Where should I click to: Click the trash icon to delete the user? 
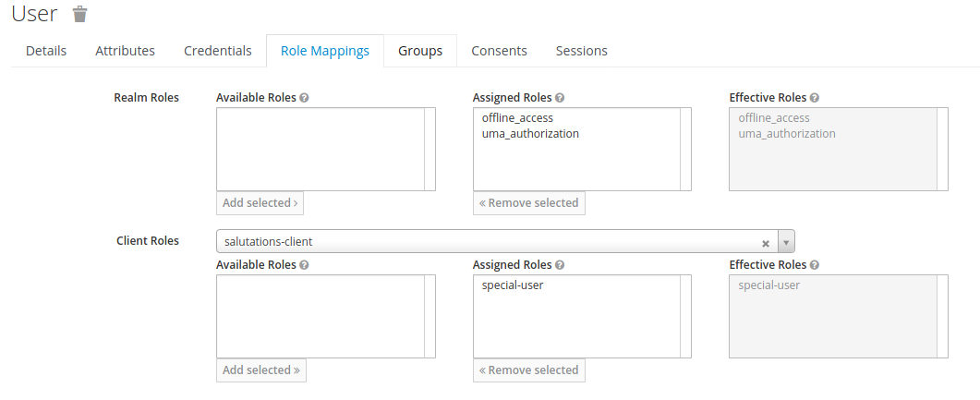[x=80, y=14]
